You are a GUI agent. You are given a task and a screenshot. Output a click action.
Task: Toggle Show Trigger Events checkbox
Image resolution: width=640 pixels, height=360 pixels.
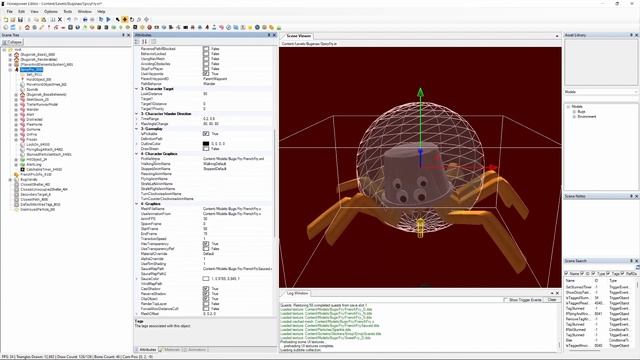point(506,300)
